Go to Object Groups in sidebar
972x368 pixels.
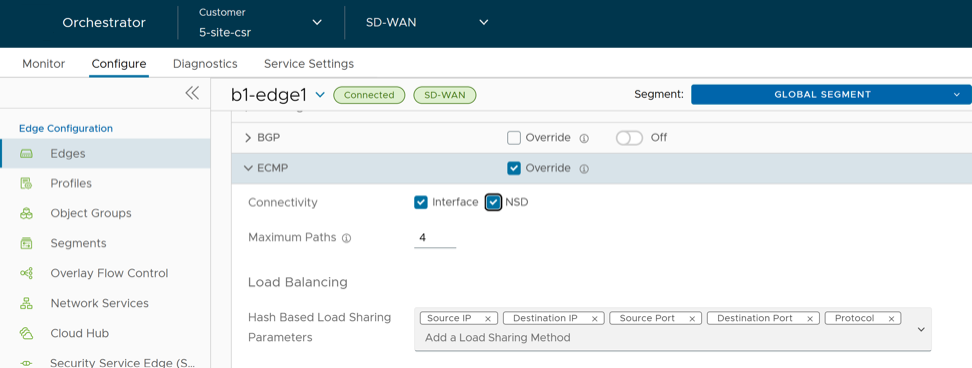(x=91, y=213)
